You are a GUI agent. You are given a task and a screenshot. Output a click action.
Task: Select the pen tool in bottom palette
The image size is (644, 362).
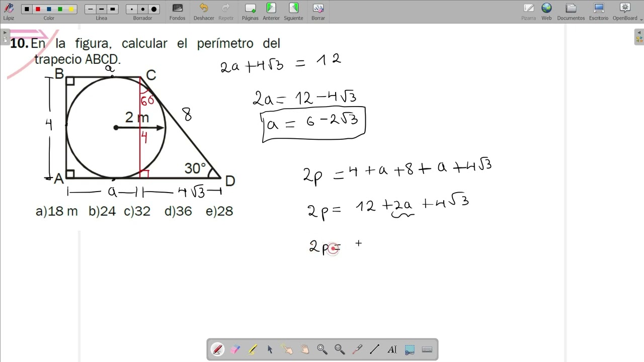[217, 349]
